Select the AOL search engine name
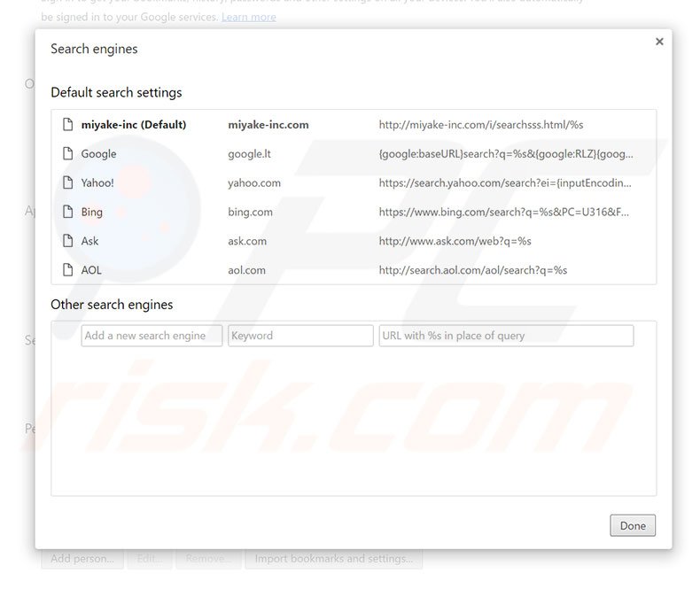 pos(91,270)
